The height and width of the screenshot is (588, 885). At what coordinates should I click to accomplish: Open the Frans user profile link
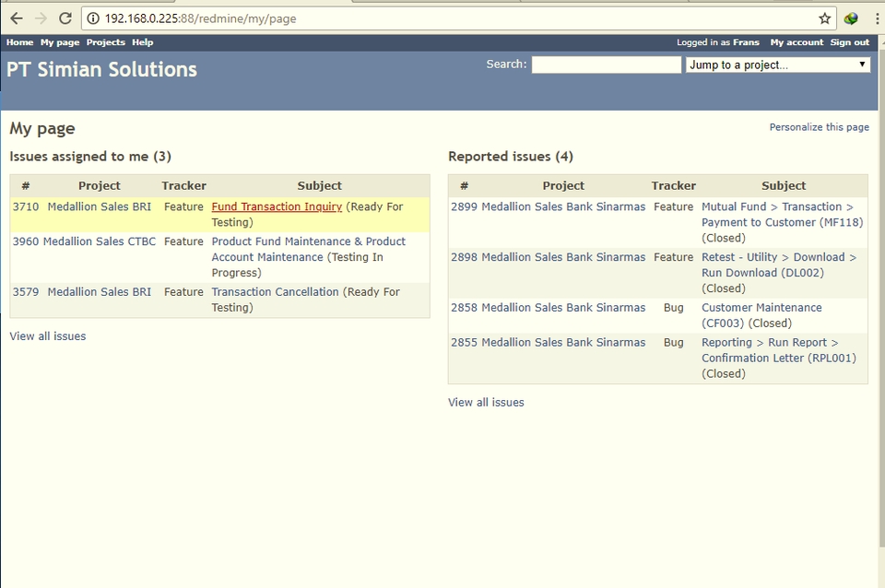pos(746,42)
